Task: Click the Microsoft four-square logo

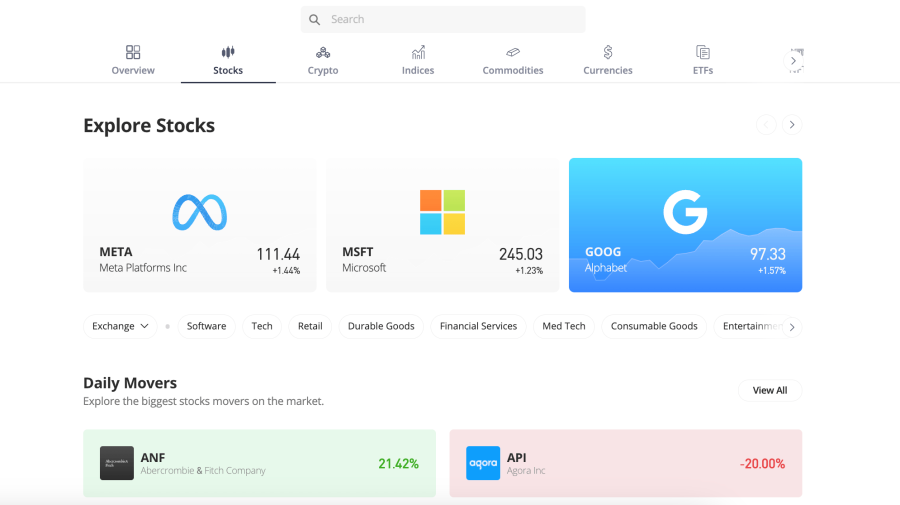Action: tap(443, 212)
